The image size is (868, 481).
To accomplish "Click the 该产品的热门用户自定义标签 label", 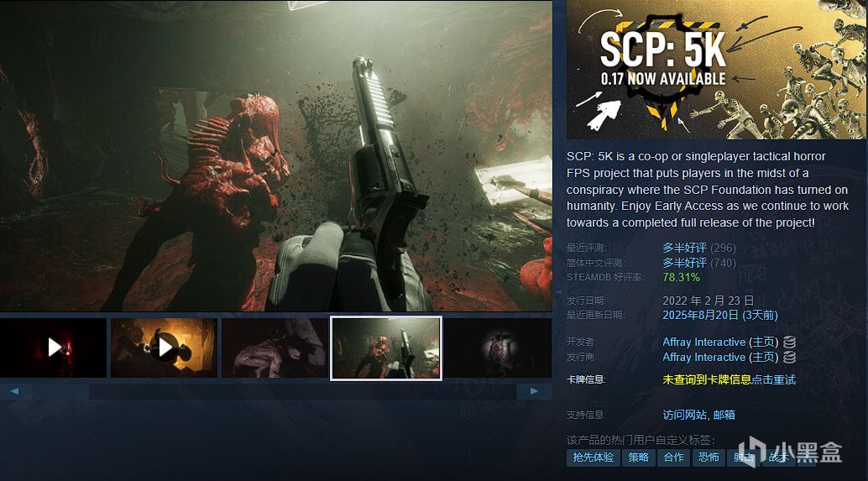I will tap(641, 440).
